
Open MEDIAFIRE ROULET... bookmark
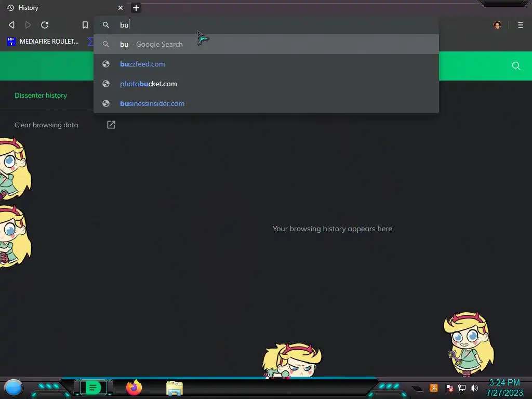coord(43,42)
